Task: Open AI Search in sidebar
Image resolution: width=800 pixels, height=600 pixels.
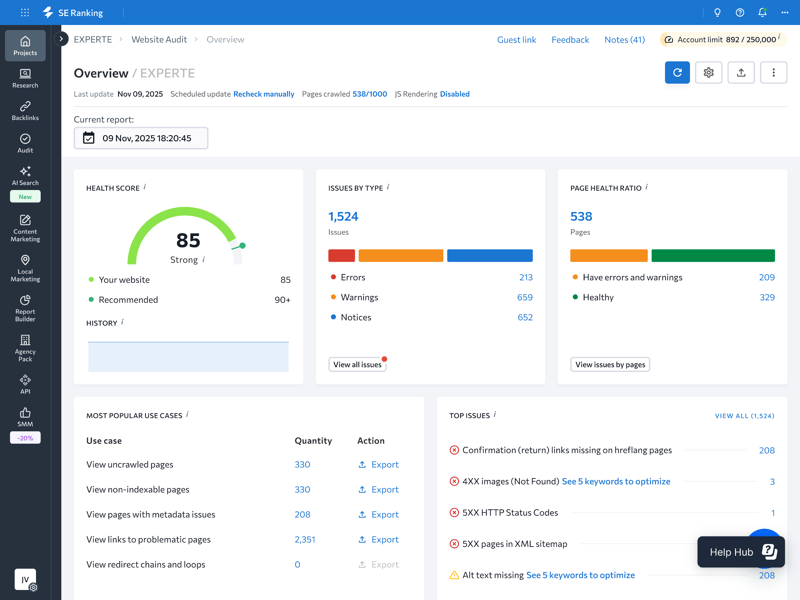Action: pos(25,176)
